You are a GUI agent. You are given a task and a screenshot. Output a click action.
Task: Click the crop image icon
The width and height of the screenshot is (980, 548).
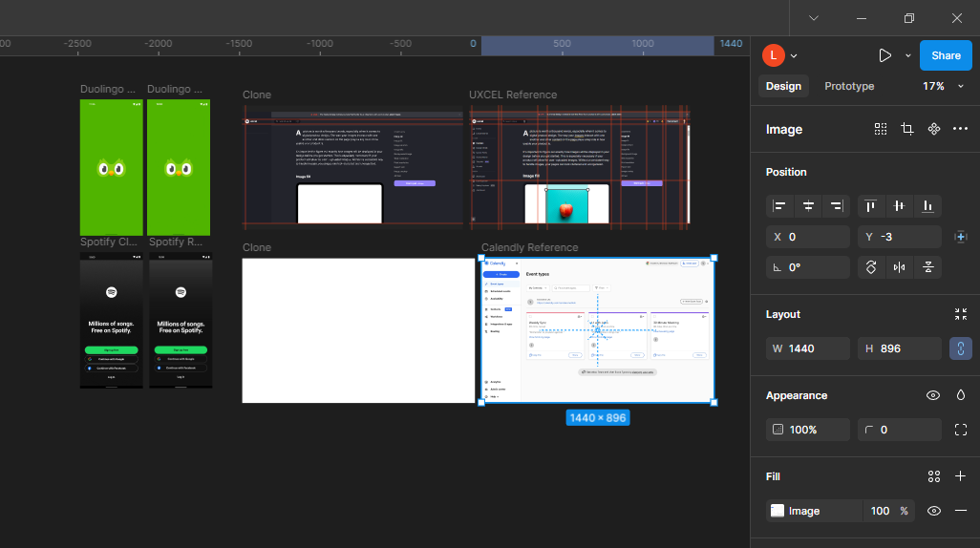click(x=907, y=129)
